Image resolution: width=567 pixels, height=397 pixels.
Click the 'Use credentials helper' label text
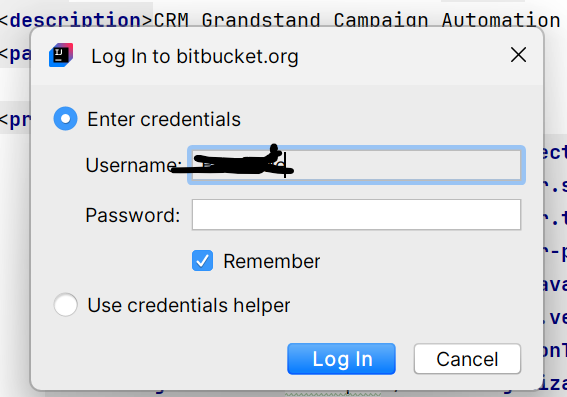[189, 305]
